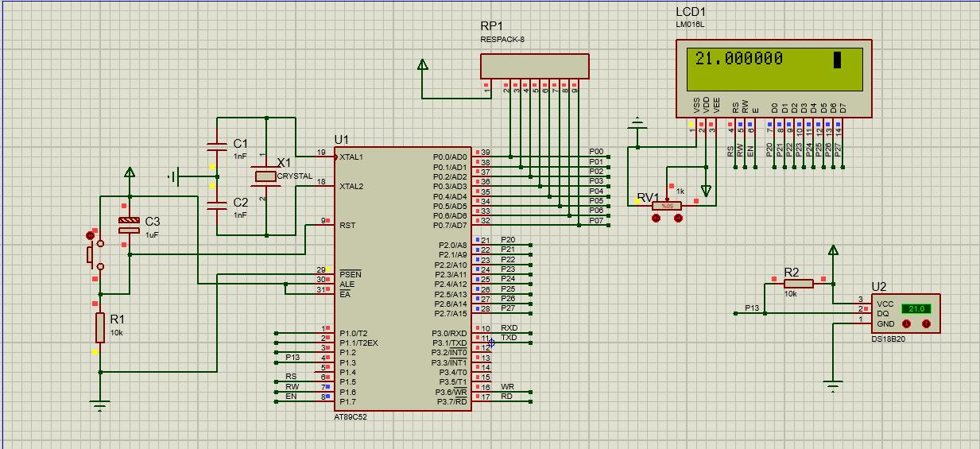980x449 pixels.
Task: Click the X1 crystal oscillator component
Action: tap(266, 176)
